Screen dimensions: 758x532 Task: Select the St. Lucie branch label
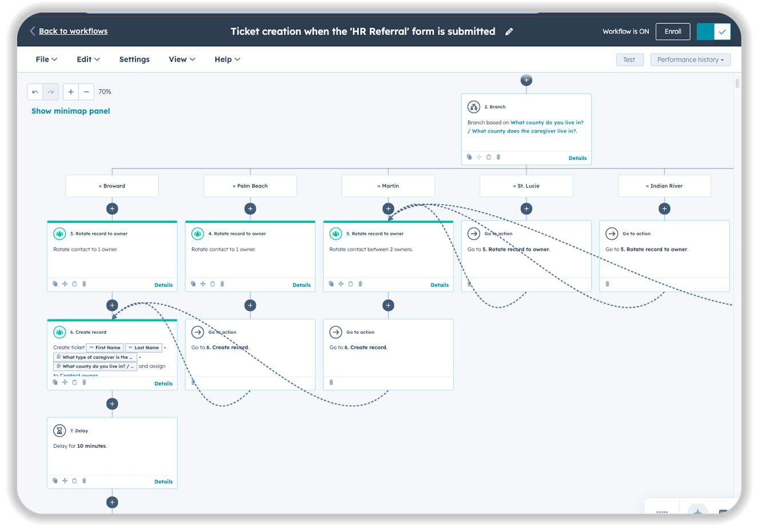526,186
